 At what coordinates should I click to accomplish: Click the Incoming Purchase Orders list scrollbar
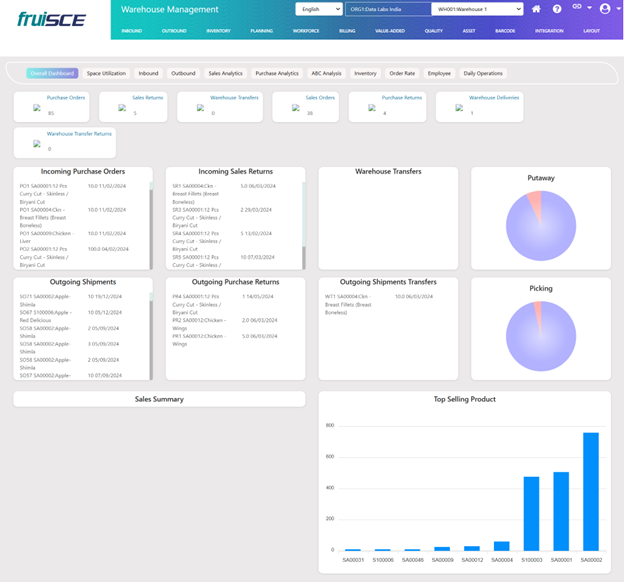click(x=152, y=228)
